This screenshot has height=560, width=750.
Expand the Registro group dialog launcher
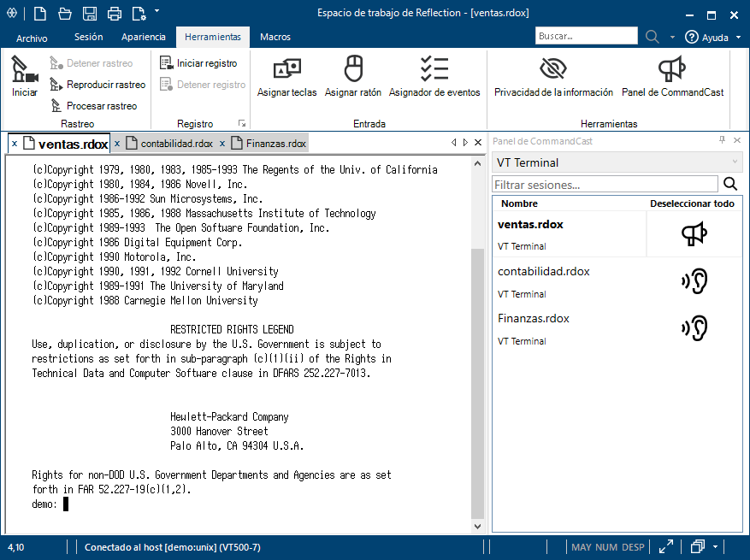tap(242, 124)
